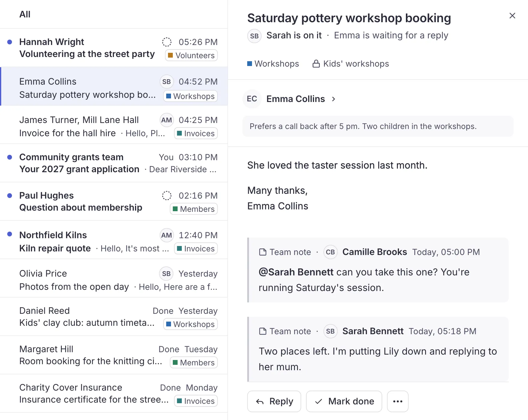Click Members tag on Paul Hughes row
This screenshot has height=420, width=528.
pyautogui.click(x=194, y=209)
